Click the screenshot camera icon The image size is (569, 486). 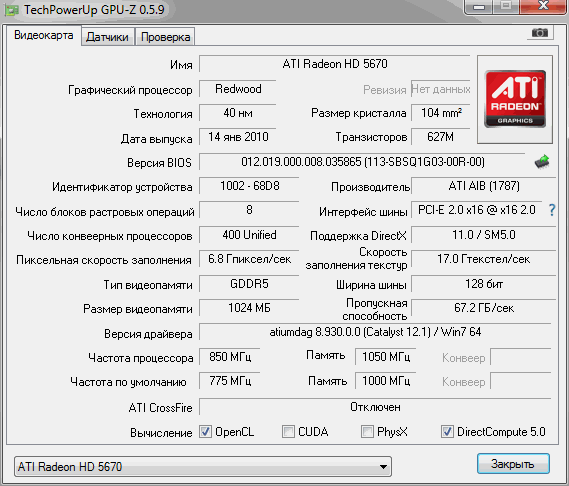click(x=540, y=33)
